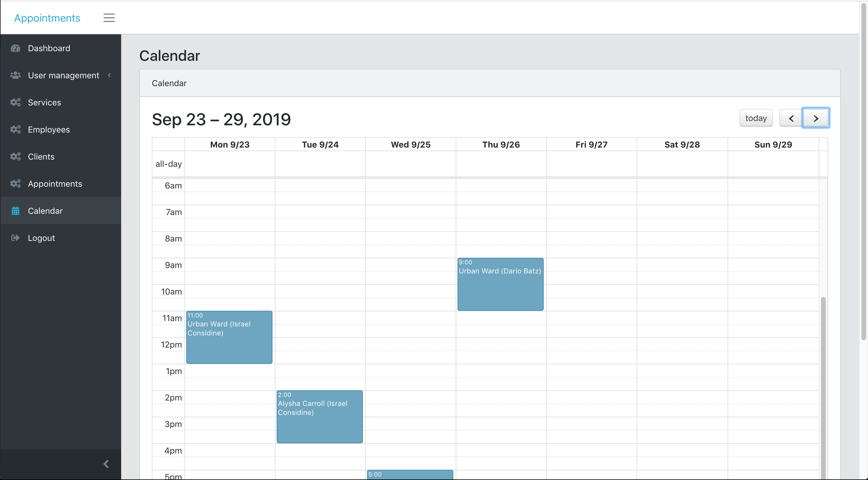Toggle the sidebar with the hamburger menu
Screen dimensions: 868x480
tap(109, 17)
